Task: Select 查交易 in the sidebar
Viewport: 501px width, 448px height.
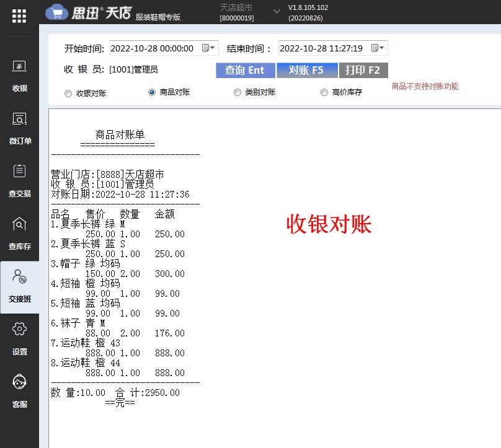Action: coord(19,181)
